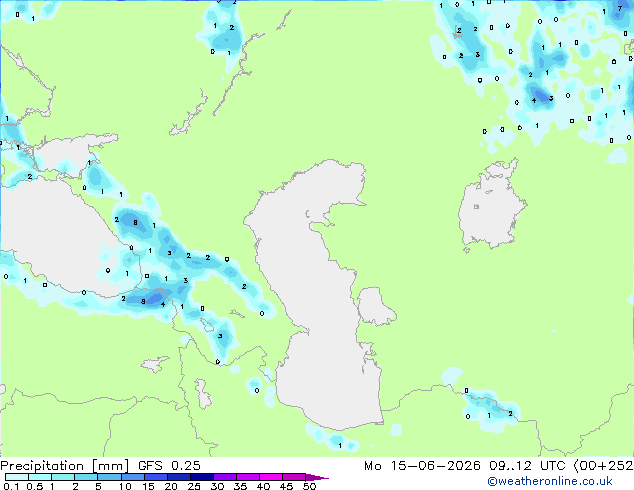
Task: Click the 'Precipitation [mm]' title text
Action: [64, 466]
